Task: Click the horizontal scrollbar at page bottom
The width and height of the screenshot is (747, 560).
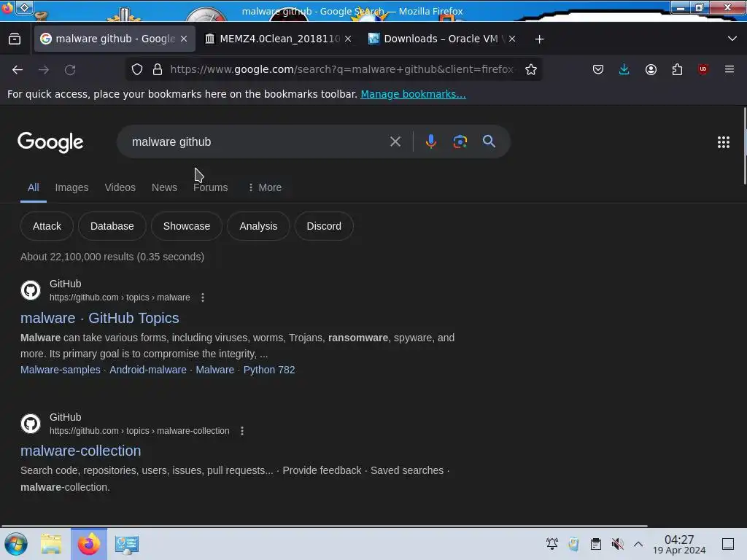Action: 324,526
